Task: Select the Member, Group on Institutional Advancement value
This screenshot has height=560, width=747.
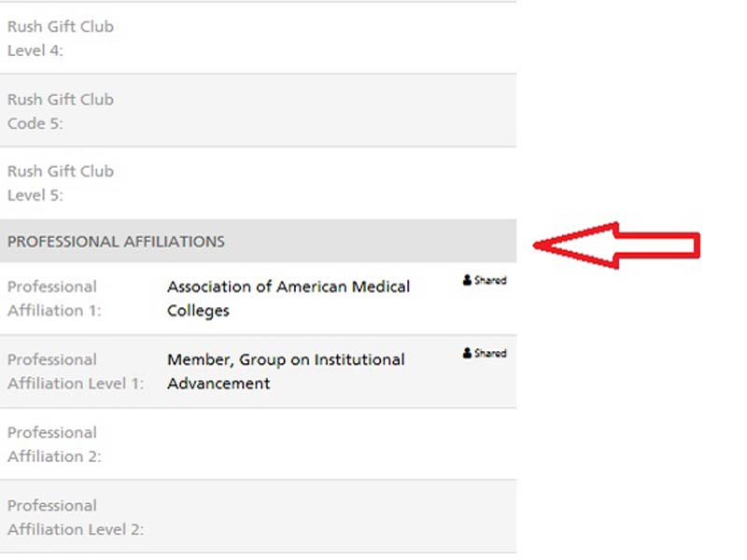Action: coord(286,371)
